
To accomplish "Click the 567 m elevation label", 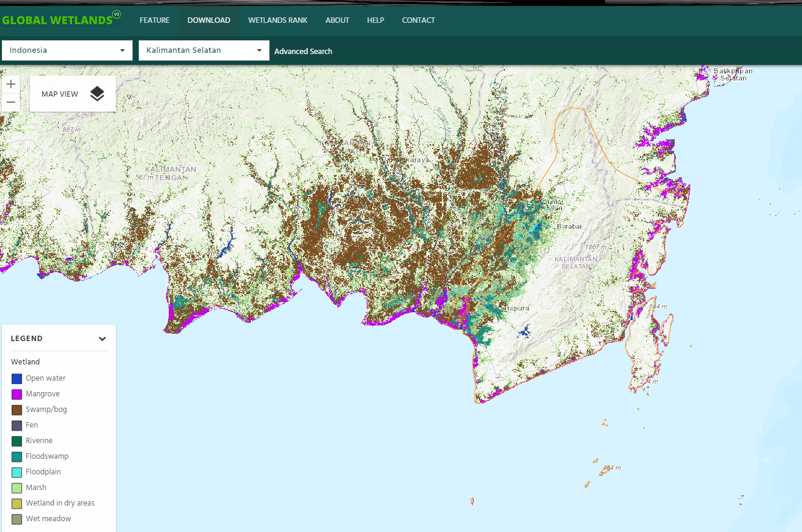I will [144, 177].
